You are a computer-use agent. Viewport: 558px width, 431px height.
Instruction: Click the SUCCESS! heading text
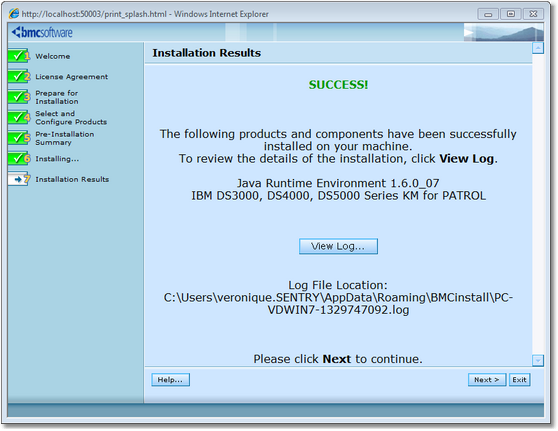pyautogui.click(x=338, y=85)
